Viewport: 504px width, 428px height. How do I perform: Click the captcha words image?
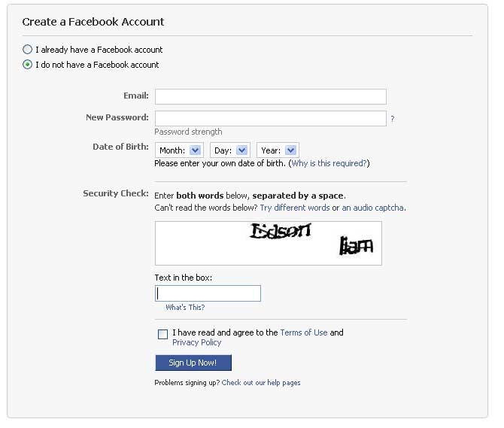[x=269, y=243]
